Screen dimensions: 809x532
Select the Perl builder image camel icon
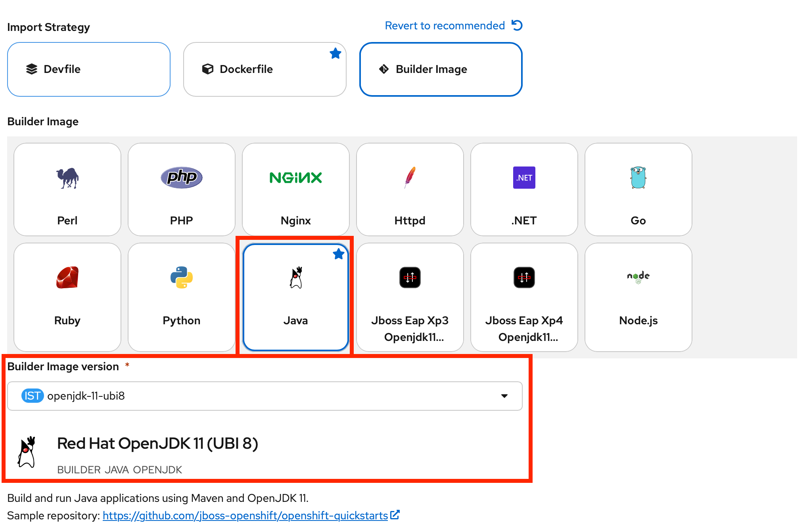[67, 178]
